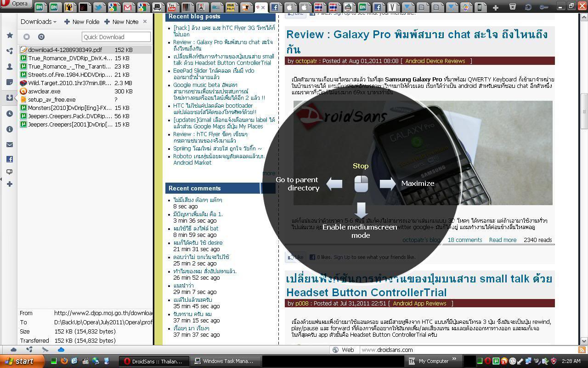Select Jeepers.Creepers.Pack.DVDRip download entry
The image size is (588, 368).
pos(85,116)
